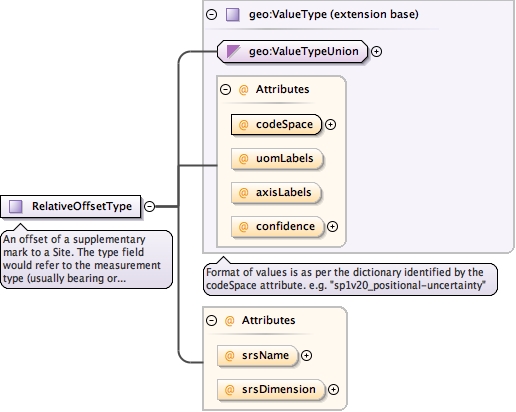This screenshot has height=412, width=516.
Task: Click the purple square icon of RelativeOffsetType
Action: (x=16, y=206)
